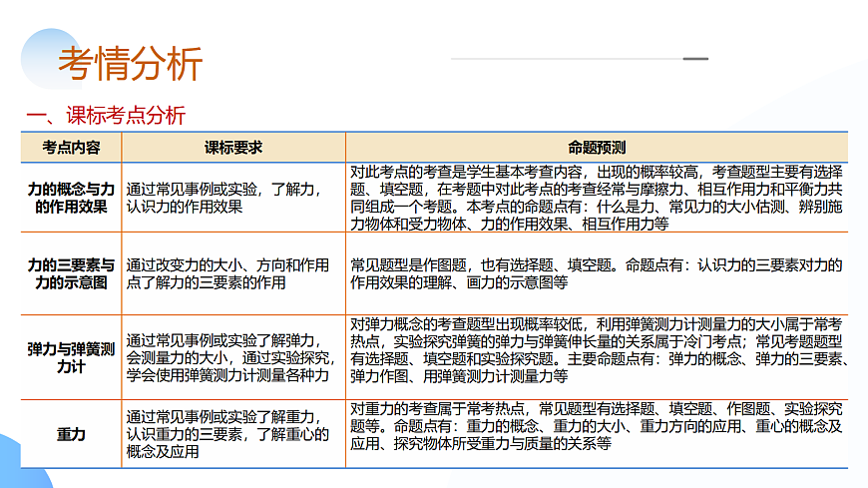Click the 课标要求 column header

(x=233, y=148)
